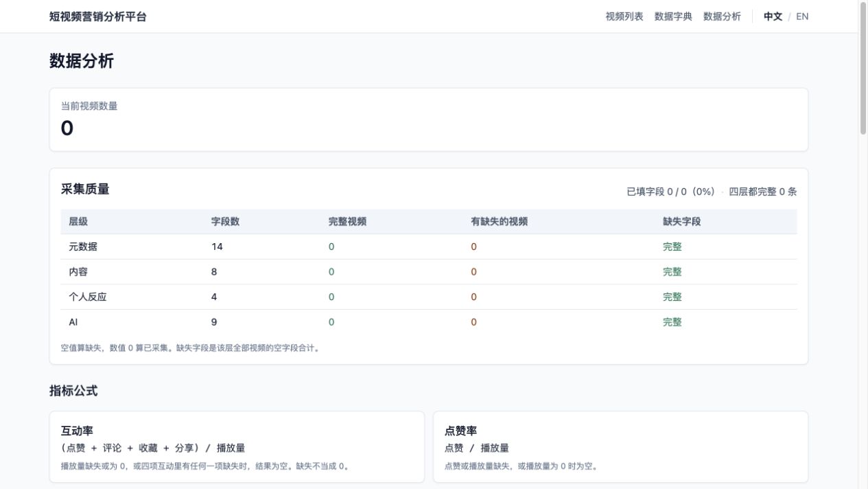Click the 层级 column header
This screenshot has height=489, width=868.
[78, 222]
